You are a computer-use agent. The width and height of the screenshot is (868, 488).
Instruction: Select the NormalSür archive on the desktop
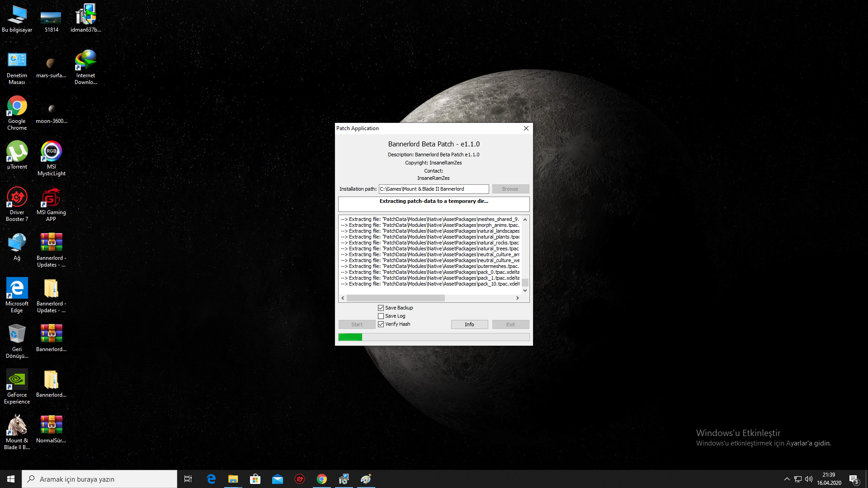[x=51, y=430]
